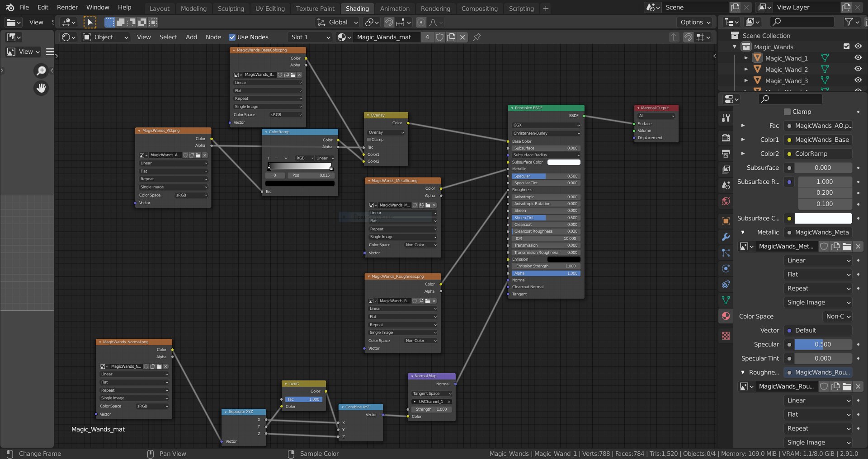Open the Material properties tab icon
868x459 pixels.
tap(726, 316)
